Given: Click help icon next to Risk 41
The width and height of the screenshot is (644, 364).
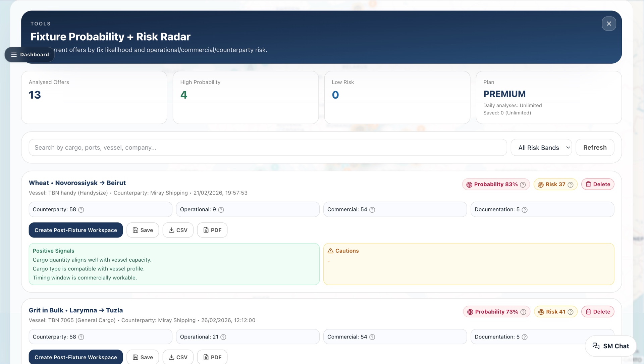Looking at the screenshot, I should [x=570, y=312].
